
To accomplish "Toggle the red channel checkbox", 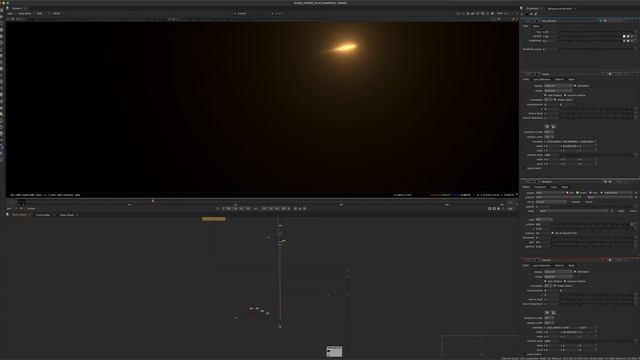I will coord(567,193).
